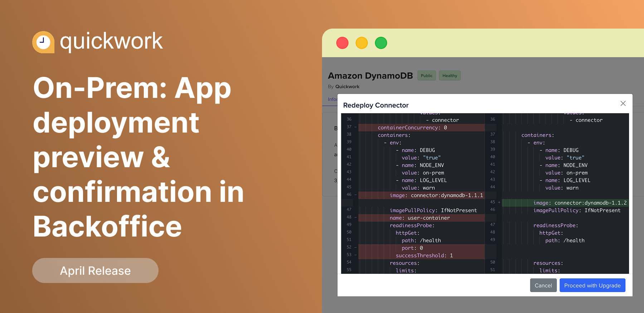This screenshot has width=644, height=313.
Task: Click right pane line resources:
Action: coord(548,263)
